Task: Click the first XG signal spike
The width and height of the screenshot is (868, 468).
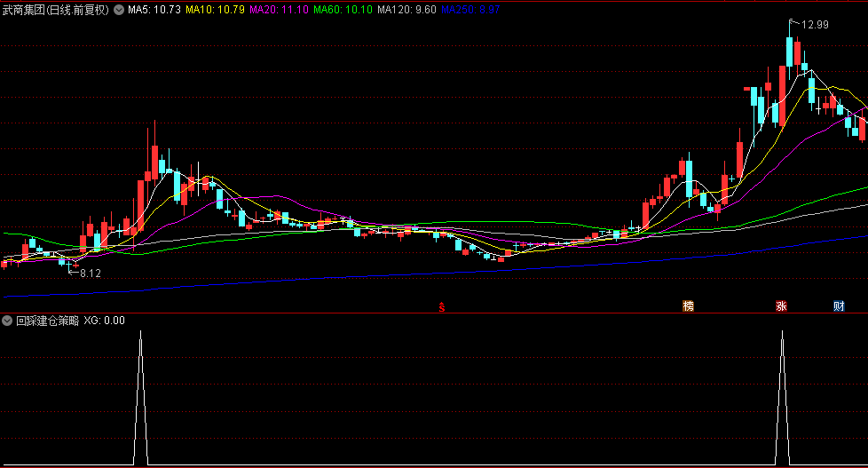Action: (x=140, y=398)
